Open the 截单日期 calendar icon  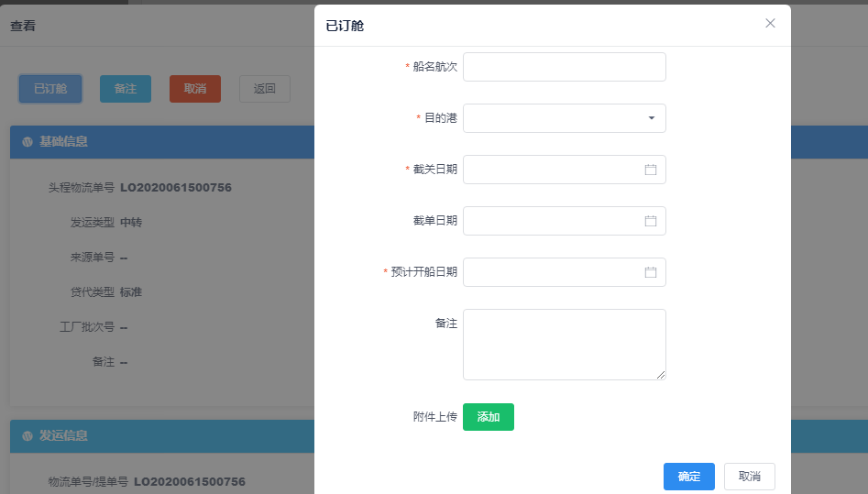(651, 221)
